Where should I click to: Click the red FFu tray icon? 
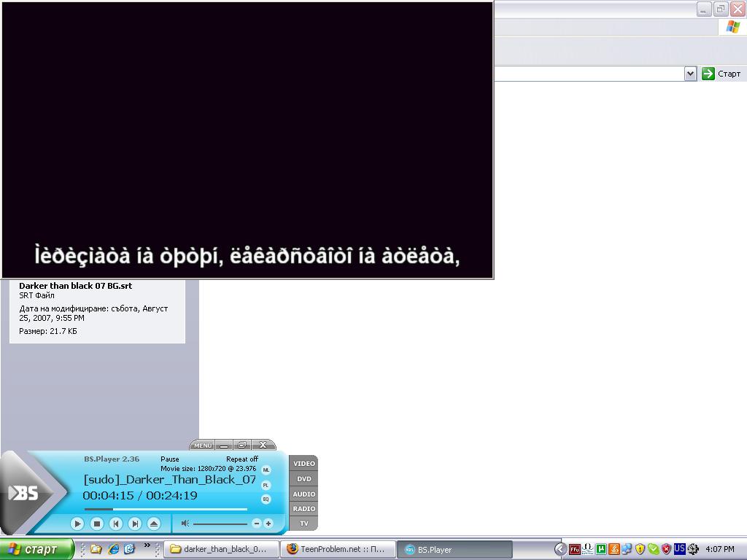tap(575, 550)
